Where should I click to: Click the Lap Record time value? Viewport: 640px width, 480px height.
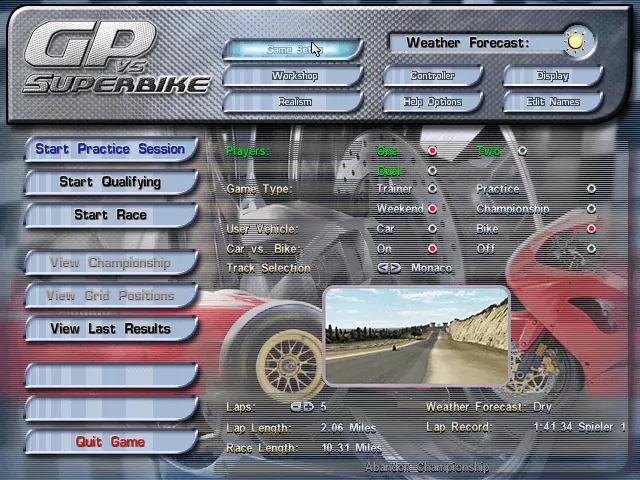tap(553, 427)
